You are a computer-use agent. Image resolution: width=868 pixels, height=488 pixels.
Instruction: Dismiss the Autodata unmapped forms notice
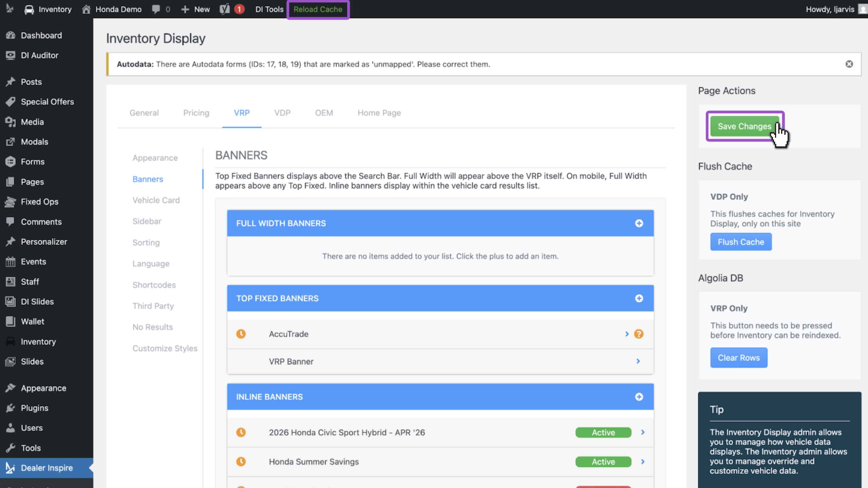coord(849,64)
